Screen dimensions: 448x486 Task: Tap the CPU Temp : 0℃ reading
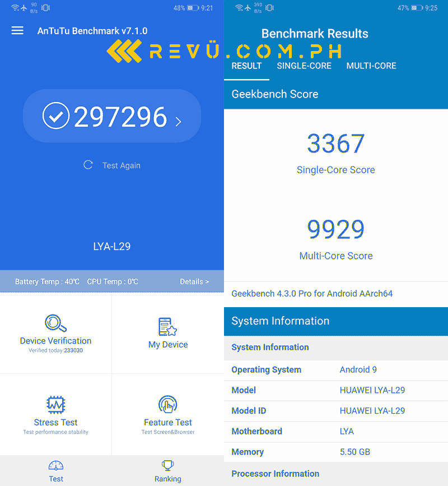point(113,281)
